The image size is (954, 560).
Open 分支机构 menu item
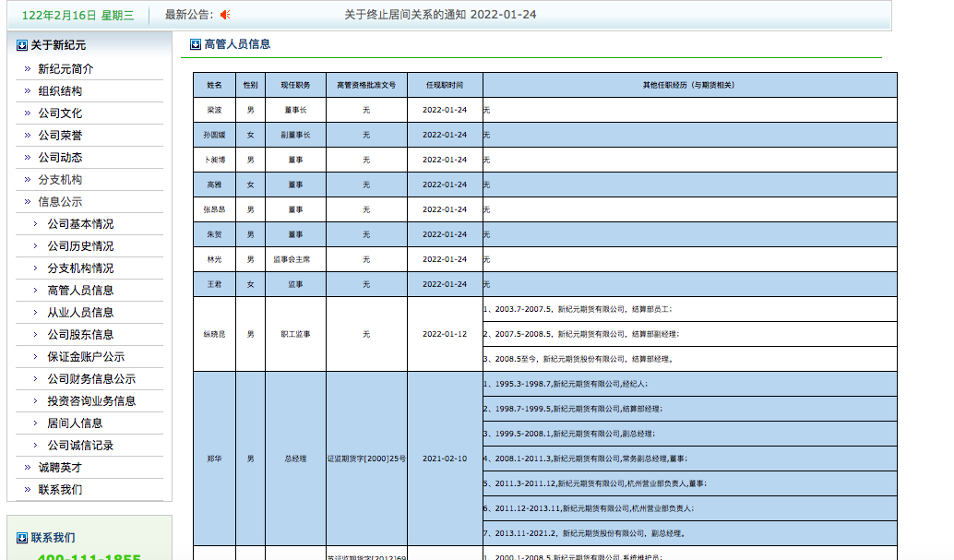tap(60, 180)
